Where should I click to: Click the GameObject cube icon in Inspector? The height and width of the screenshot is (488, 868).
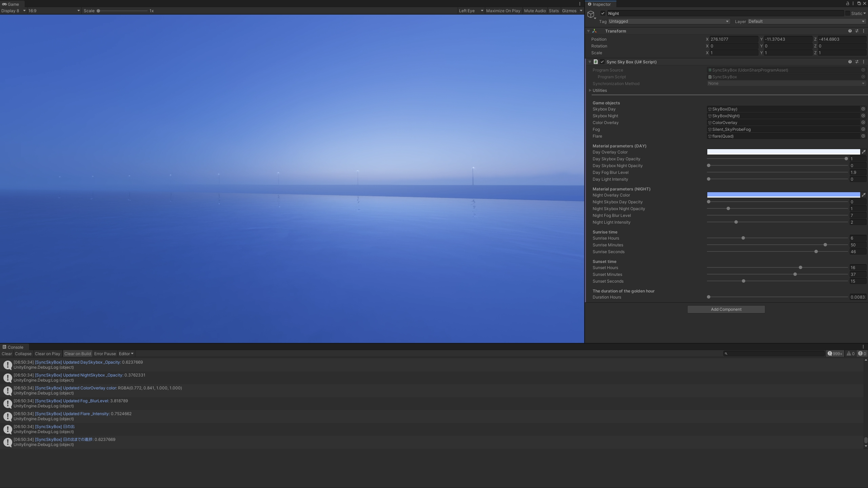point(591,14)
